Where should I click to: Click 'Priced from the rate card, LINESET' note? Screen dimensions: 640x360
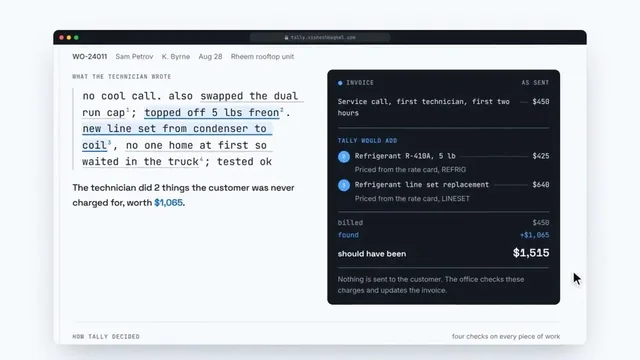(412, 199)
